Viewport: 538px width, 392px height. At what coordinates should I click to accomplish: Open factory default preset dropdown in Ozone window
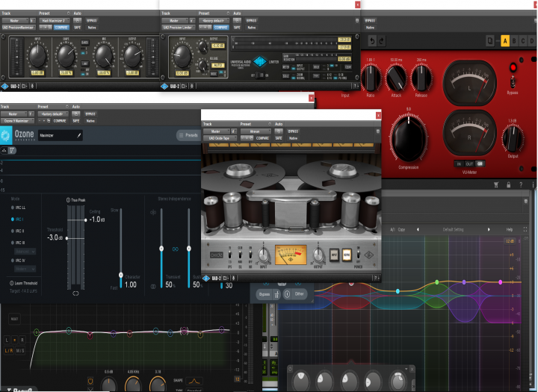53,113
